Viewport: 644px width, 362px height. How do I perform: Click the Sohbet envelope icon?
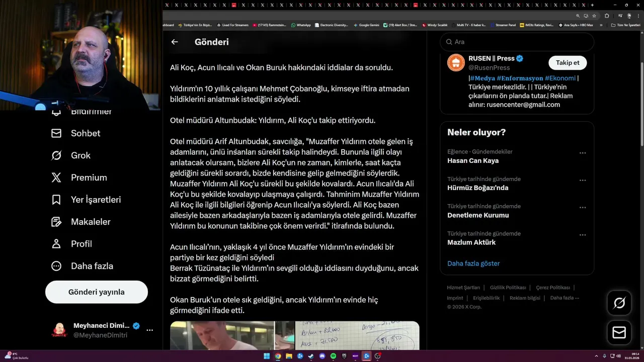56,133
